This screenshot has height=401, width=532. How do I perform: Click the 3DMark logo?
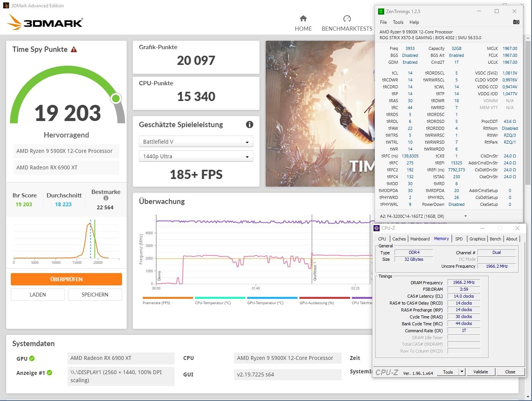point(45,22)
